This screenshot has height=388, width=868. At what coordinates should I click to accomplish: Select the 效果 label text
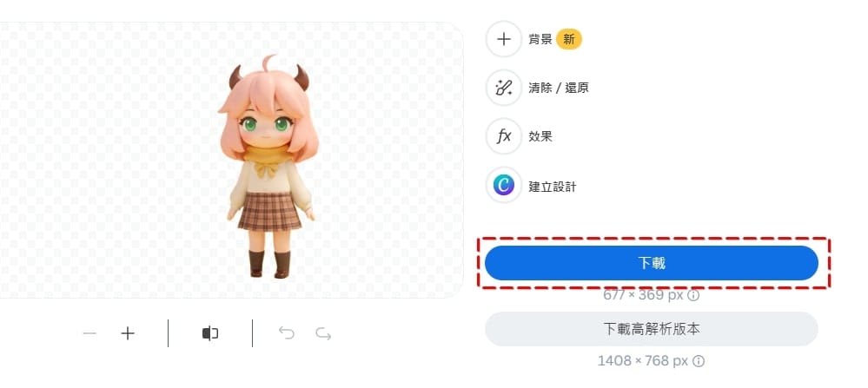point(540,136)
